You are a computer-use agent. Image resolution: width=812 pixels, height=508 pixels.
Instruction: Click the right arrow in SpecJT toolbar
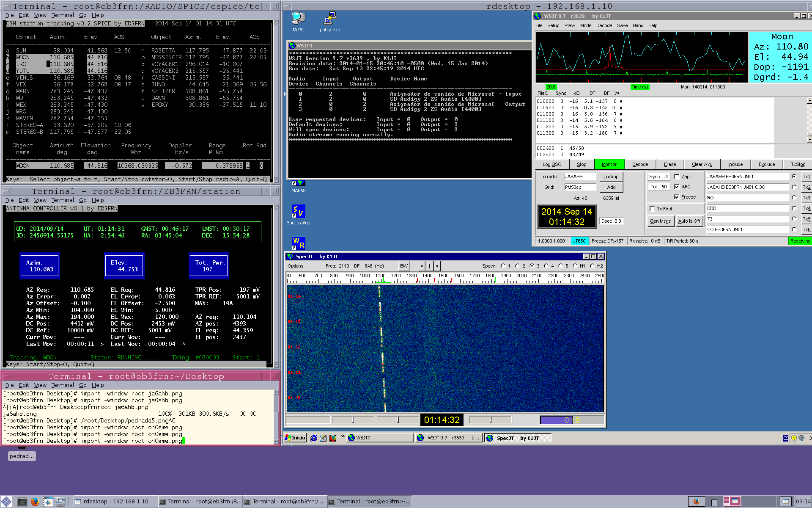pos(437,266)
